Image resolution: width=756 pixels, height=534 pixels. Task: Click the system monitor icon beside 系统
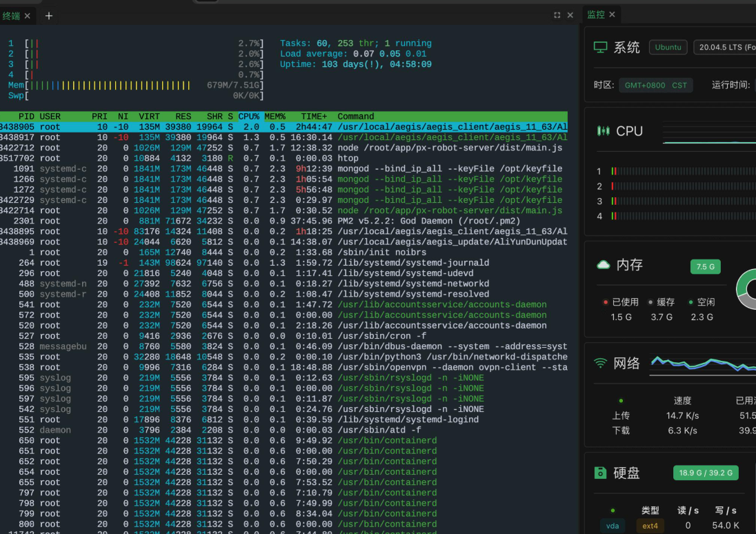(600, 48)
